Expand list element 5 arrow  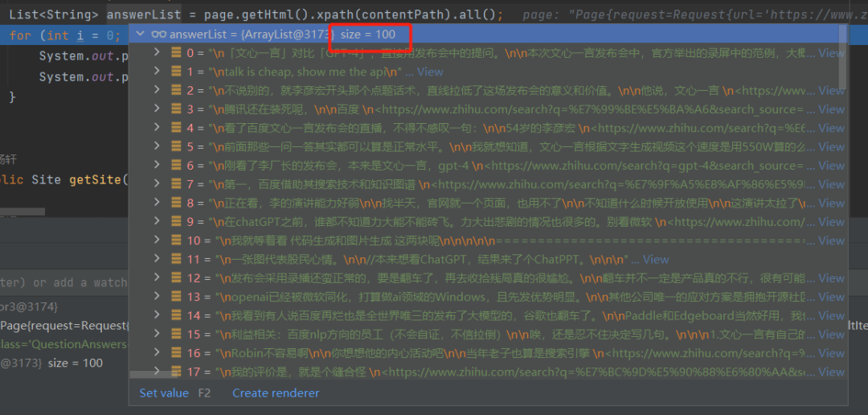click(x=158, y=146)
